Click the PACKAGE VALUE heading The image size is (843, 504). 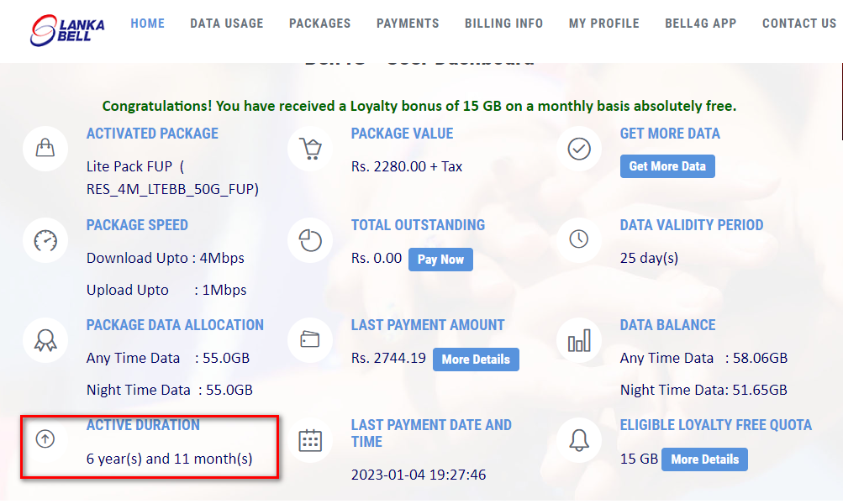[x=402, y=134]
